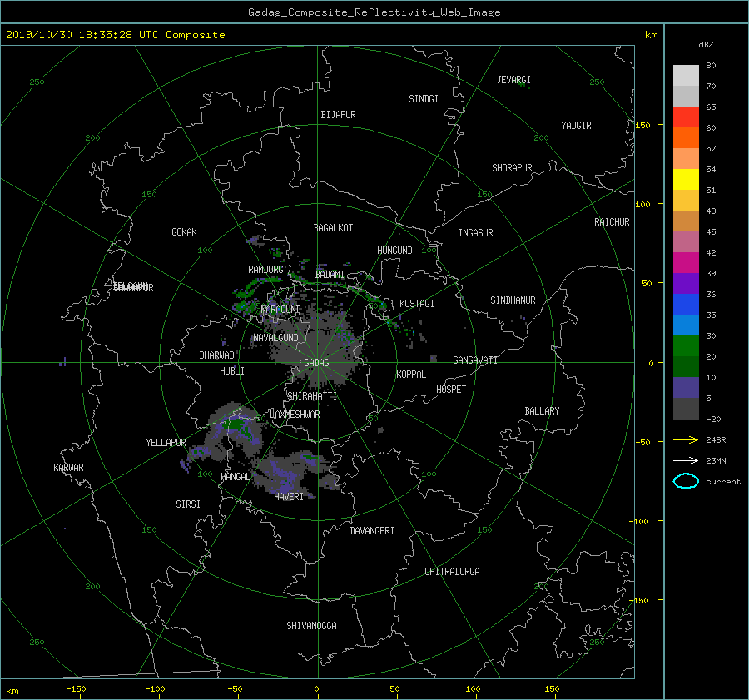
Task: Click the 'BALLARY' city label
Action: [x=542, y=411]
